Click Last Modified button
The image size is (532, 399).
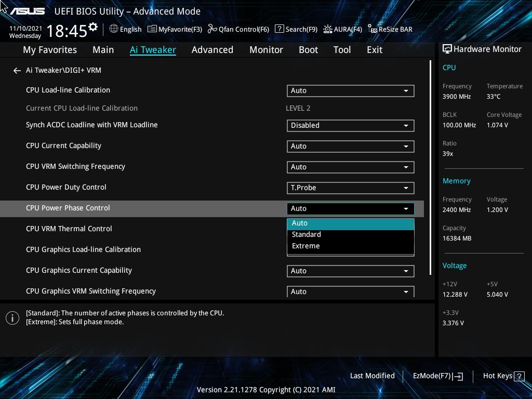point(372,376)
